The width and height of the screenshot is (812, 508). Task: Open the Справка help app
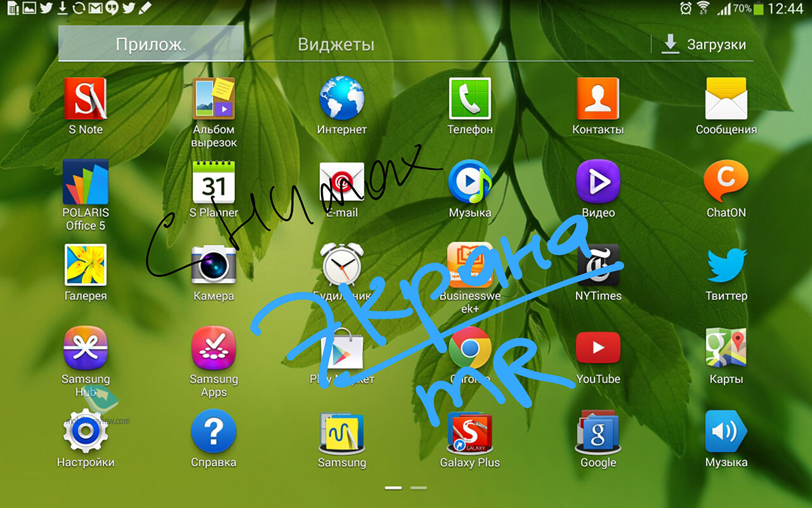[214, 431]
